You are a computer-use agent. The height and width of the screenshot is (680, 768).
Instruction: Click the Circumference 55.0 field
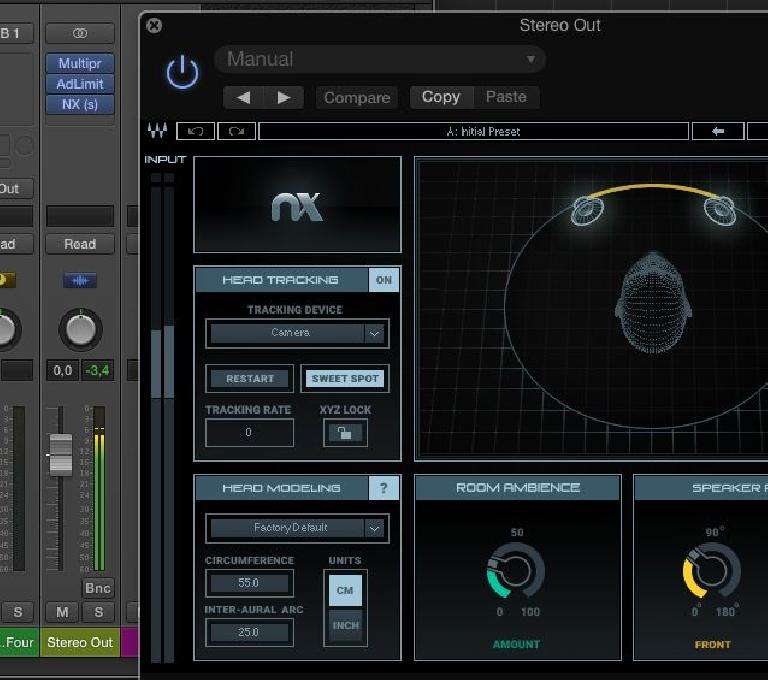pos(249,583)
